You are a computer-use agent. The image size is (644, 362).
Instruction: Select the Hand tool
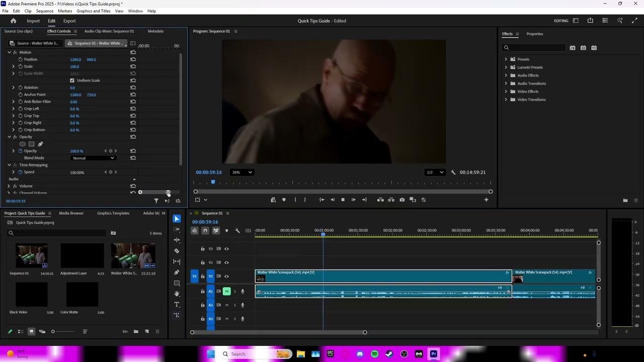click(177, 294)
